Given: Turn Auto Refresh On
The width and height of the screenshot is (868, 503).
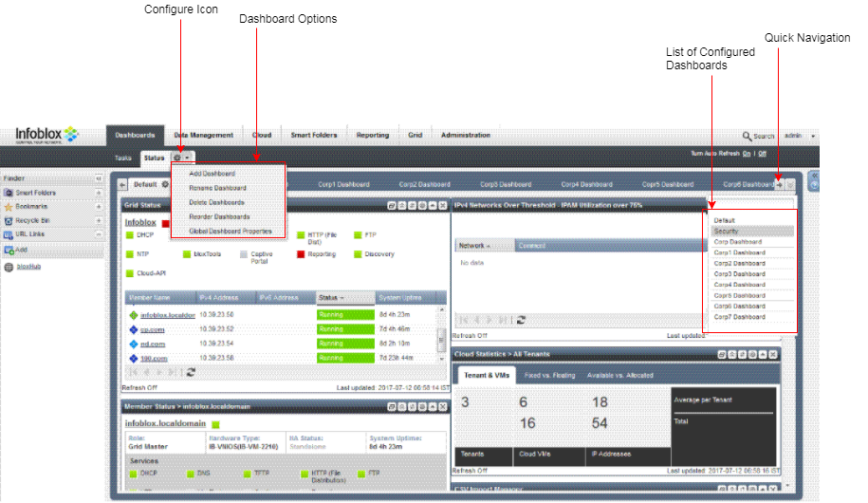Looking at the screenshot, I should click(x=747, y=154).
